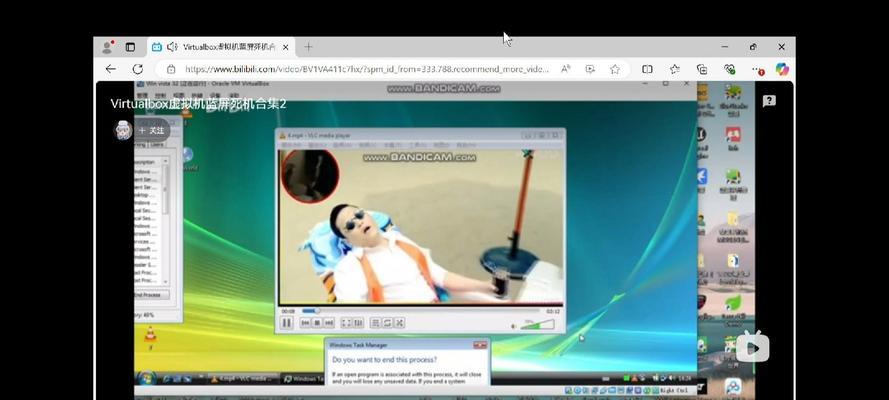This screenshot has width=889, height=400.
Task: Switch to Task Manager Users tab
Action: pos(158,145)
